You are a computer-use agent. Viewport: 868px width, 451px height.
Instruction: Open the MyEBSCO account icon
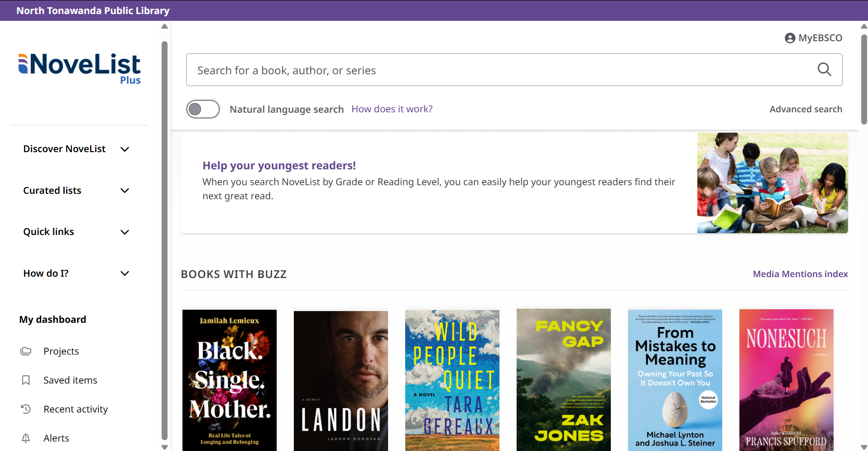pos(790,38)
